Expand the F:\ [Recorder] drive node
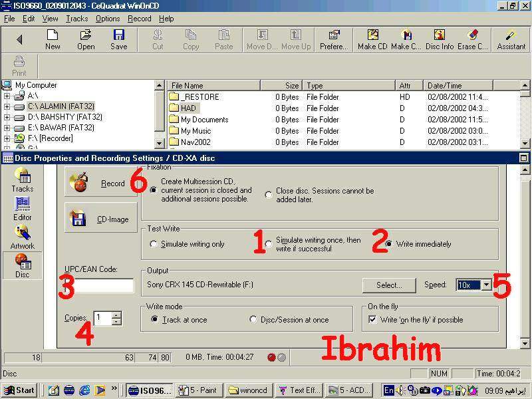532x399 pixels. tap(7, 138)
